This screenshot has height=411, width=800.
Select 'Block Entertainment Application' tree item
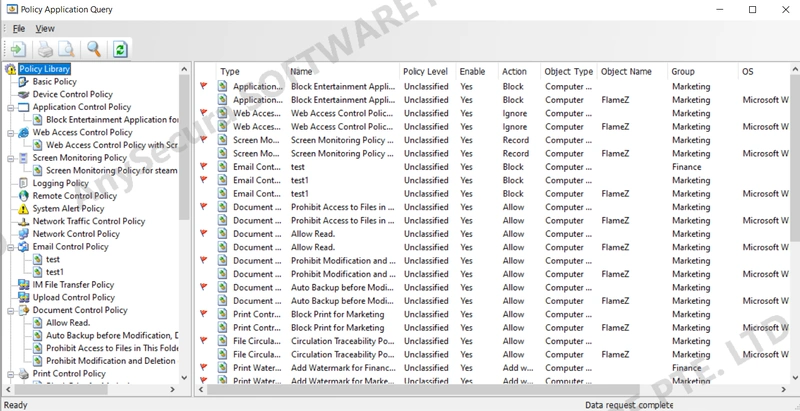point(112,120)
